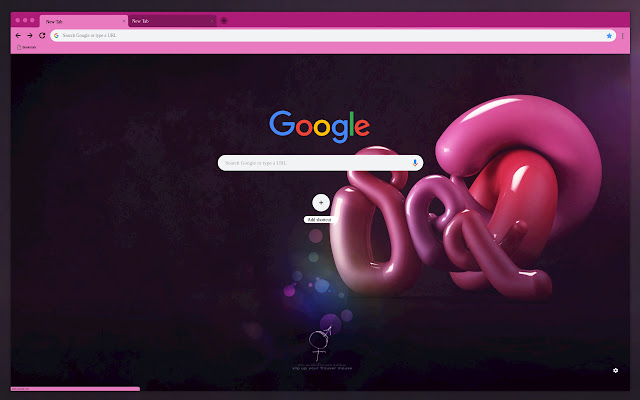Image resolution: width=640 pixels, height=400 pixels.
Task: Click the voice search microphone icon
Action: (415, 163)
